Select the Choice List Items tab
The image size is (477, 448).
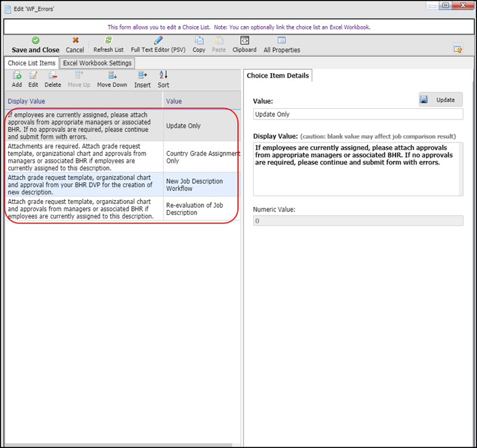click(x=31, y=63)
